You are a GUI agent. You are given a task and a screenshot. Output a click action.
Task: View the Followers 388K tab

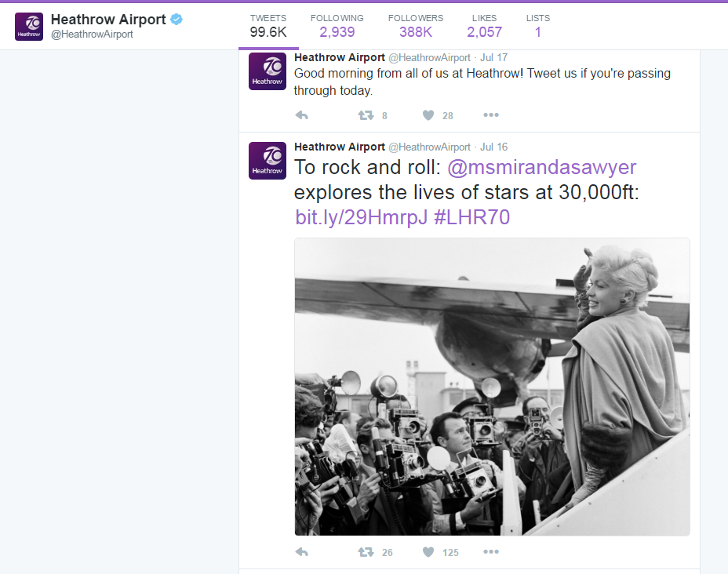[416, 26]
